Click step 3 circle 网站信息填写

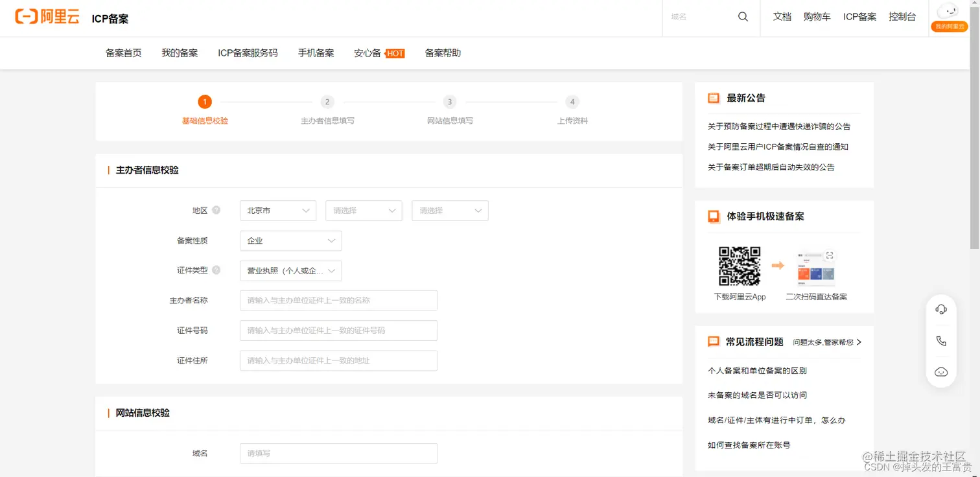[450, 102]
